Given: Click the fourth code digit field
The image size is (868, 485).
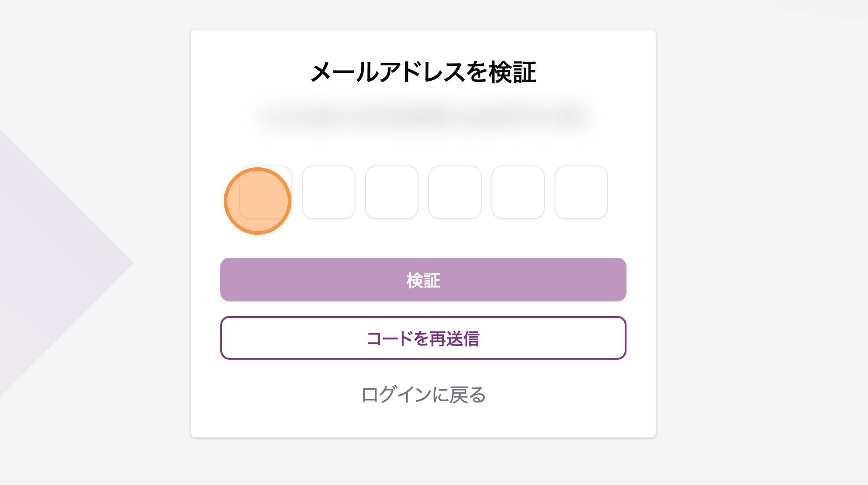Looking at the screenshot, I should coord(455,192).
